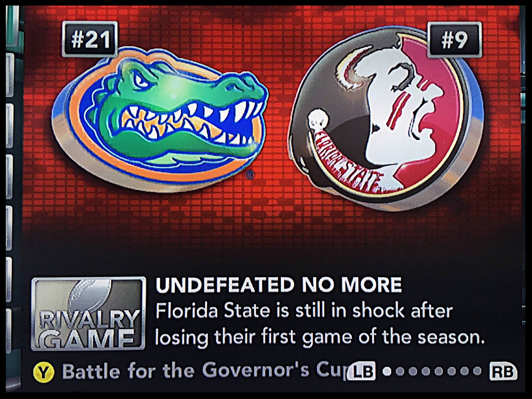This screenshot has height=399, width=532.
Task: Click the Rivalry Game badge
Action: tap(88, 314)
